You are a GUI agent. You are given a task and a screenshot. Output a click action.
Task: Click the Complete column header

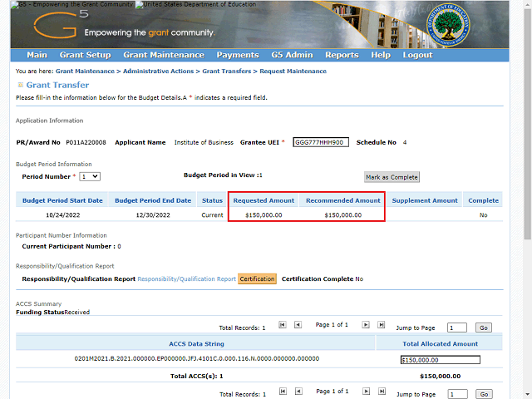pyautogui.click(x=484, y=200)
